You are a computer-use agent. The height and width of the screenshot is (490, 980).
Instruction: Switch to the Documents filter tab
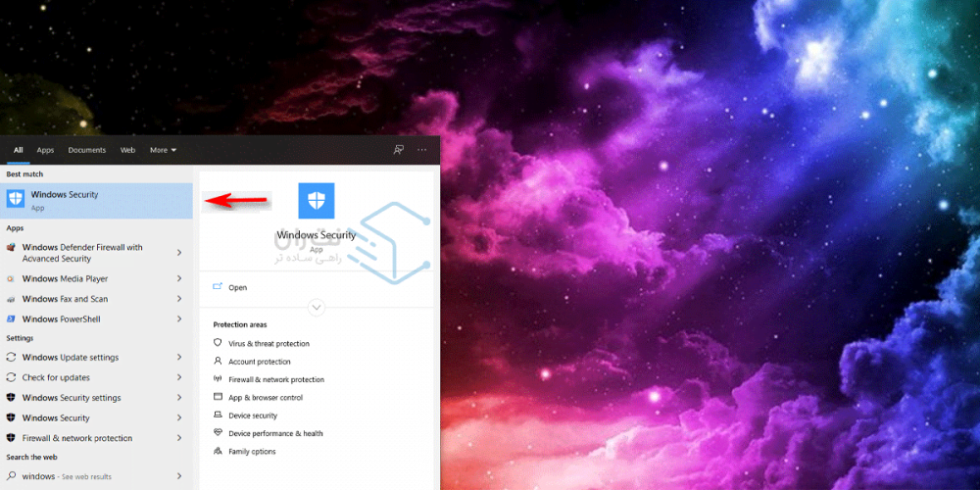tap(86, 150)
